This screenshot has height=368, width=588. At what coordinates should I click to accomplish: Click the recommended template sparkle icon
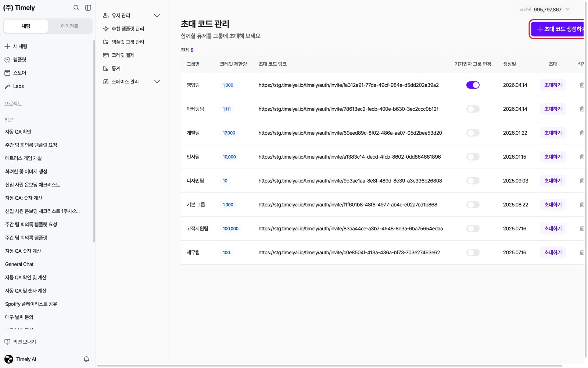click(106, 29)
